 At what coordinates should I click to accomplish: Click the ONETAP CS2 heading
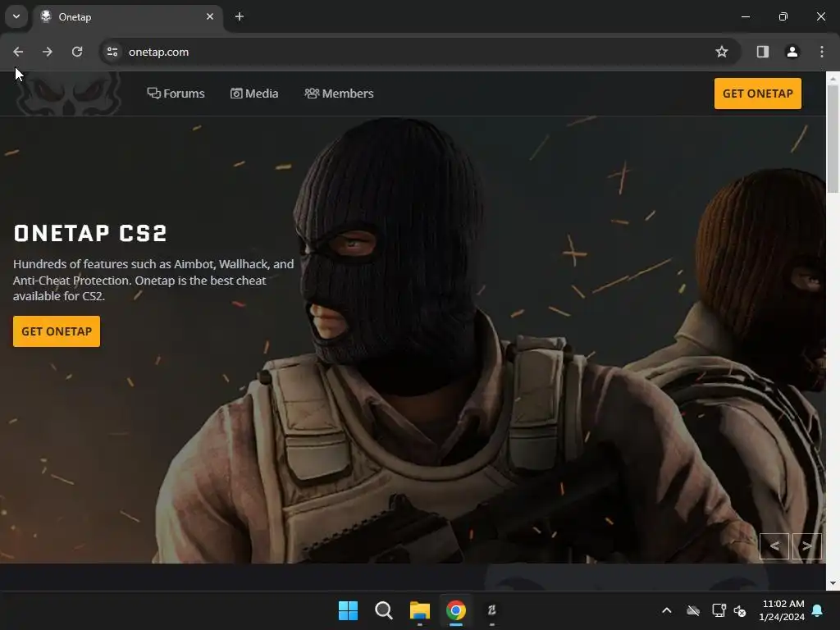pos(90,234)
